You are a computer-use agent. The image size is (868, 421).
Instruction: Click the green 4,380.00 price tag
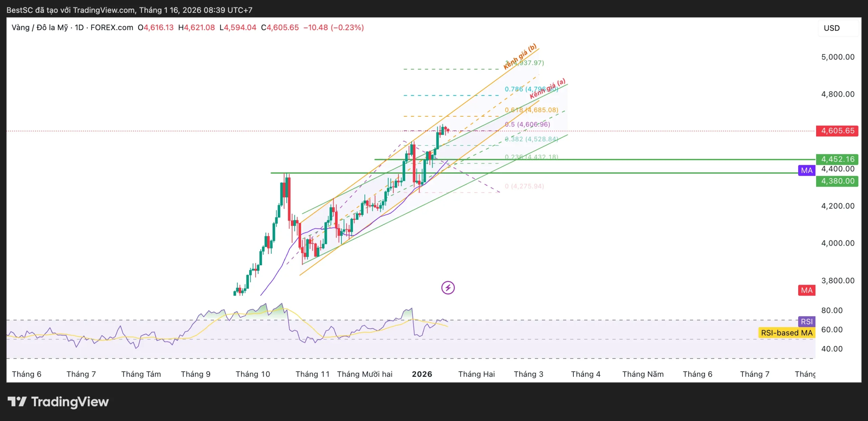click(x=837, y=181)
